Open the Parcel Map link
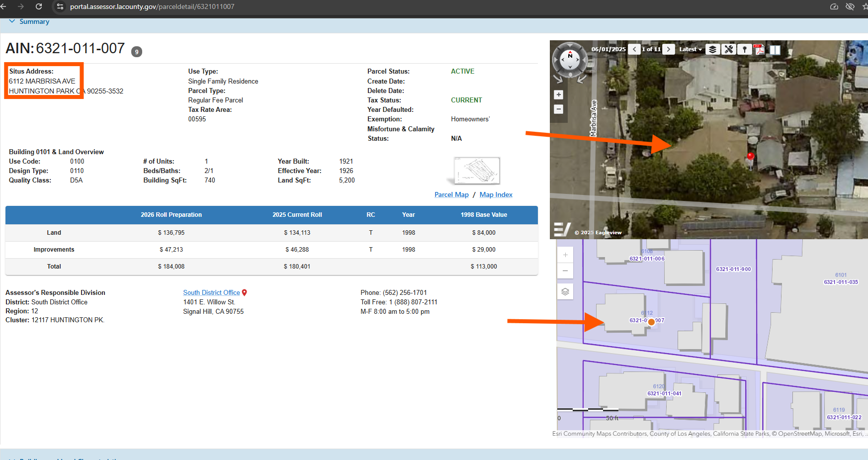 coord(451,194)
